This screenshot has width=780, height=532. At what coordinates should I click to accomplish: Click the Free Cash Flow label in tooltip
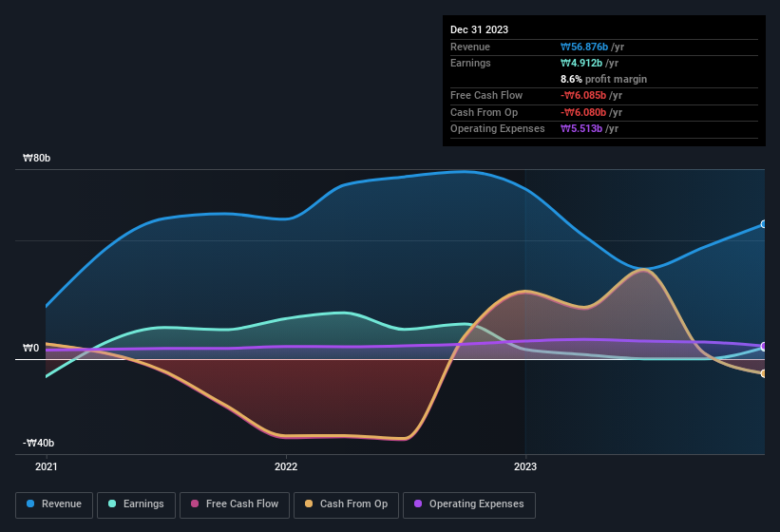point(486,95)
